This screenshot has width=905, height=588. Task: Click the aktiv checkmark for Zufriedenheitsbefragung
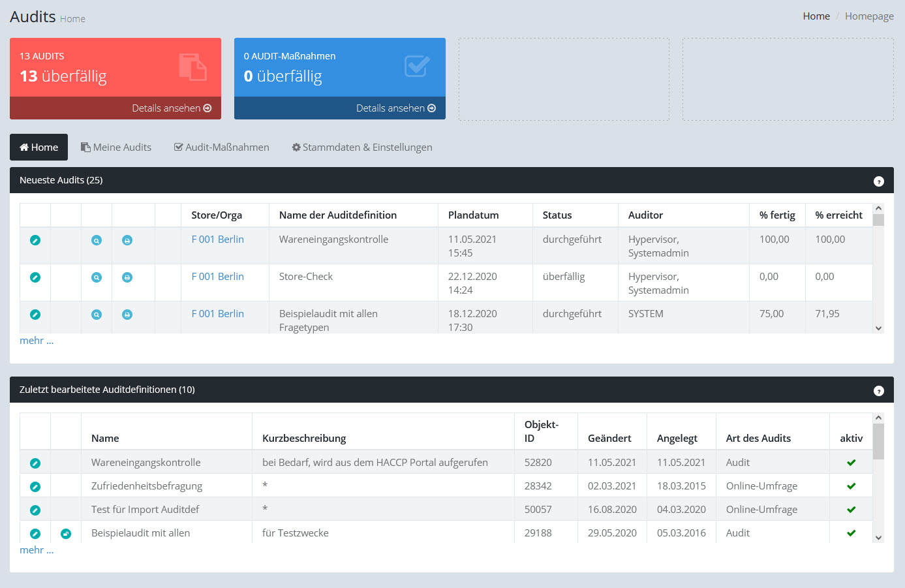point(851,486)
